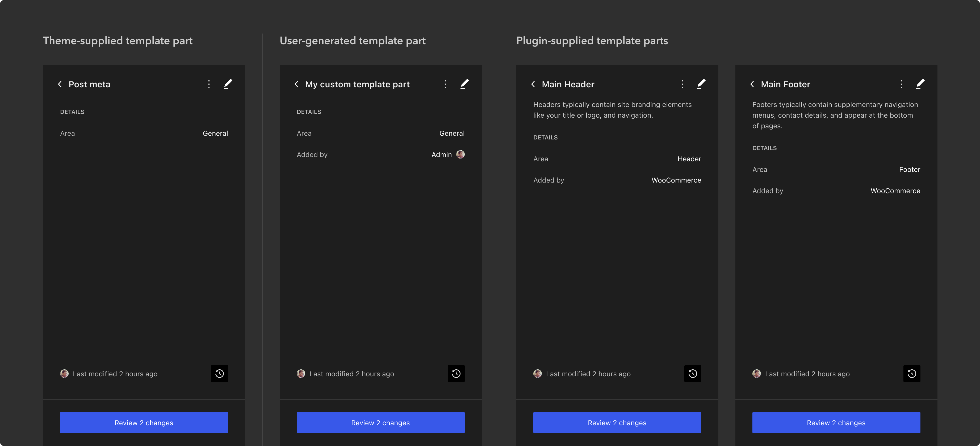The height and width of the screenshot is (446, 980).
Task: Click the Admin name in Added by row
Action: pyautogui.click(x=441, y=155)
